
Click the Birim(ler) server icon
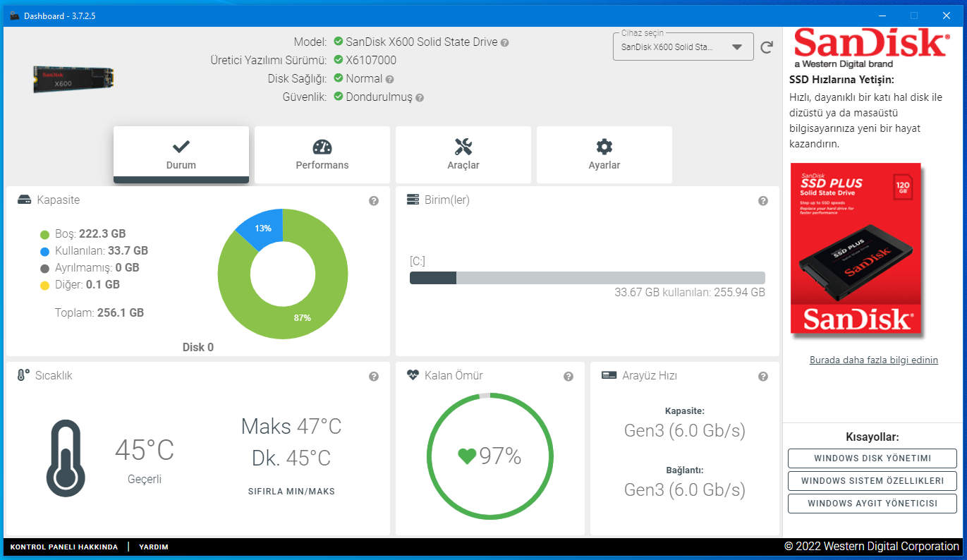coord(413,200)
